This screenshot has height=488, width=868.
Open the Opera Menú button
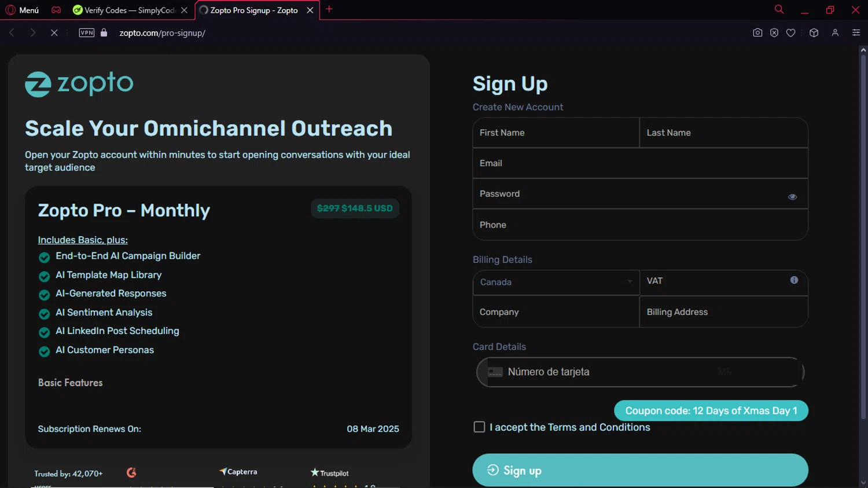(22, 10)
